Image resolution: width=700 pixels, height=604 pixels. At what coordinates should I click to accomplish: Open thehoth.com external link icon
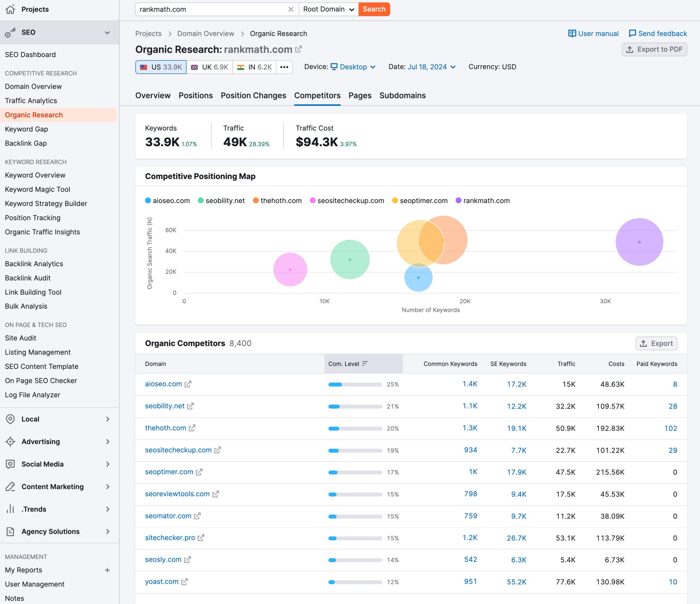click(x=192, y=428)
